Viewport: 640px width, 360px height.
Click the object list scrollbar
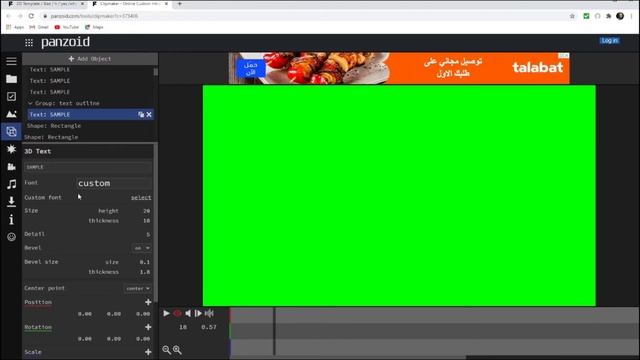[156, 72]
